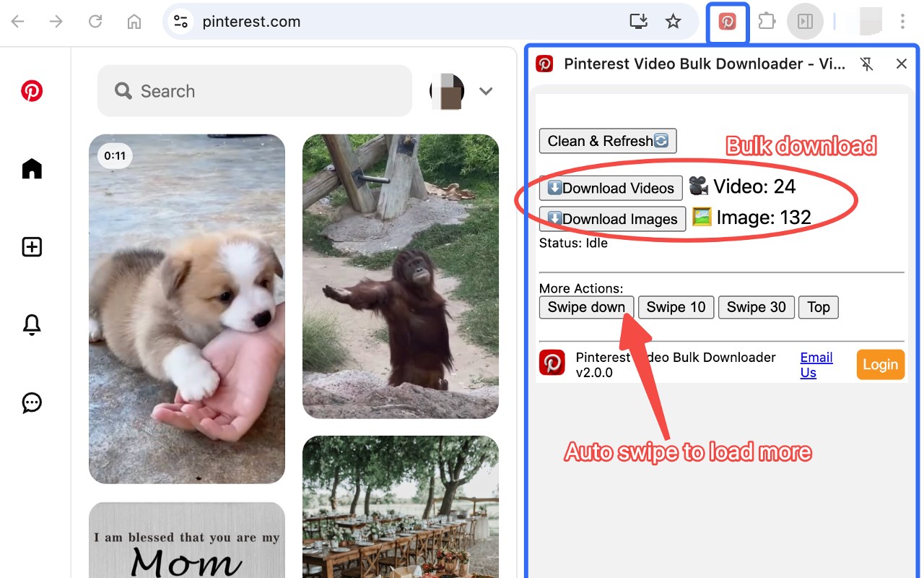Open the Pinterest home feed icon
The width and height of the screenshot is (924, 578).
pos(32,168)
